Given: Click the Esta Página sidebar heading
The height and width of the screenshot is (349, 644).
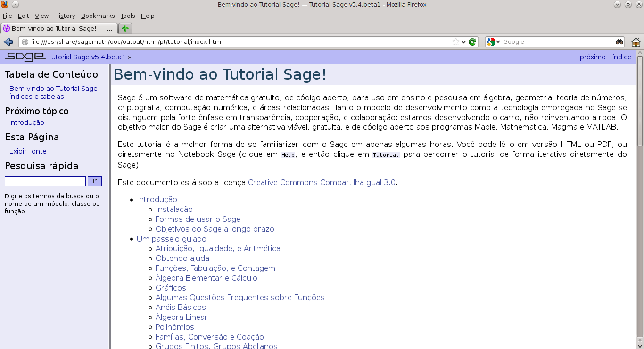Looking at the screenshot, I should [x=32, y=138].
